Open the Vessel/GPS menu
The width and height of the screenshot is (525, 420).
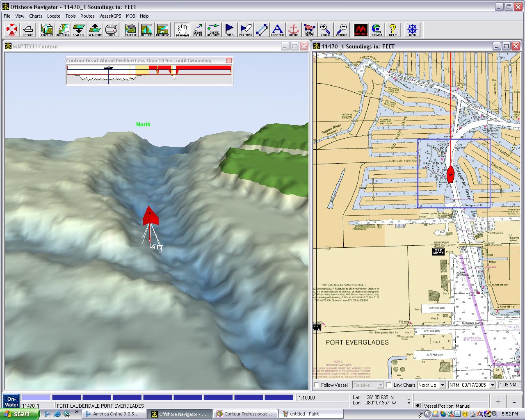[110, 16]
